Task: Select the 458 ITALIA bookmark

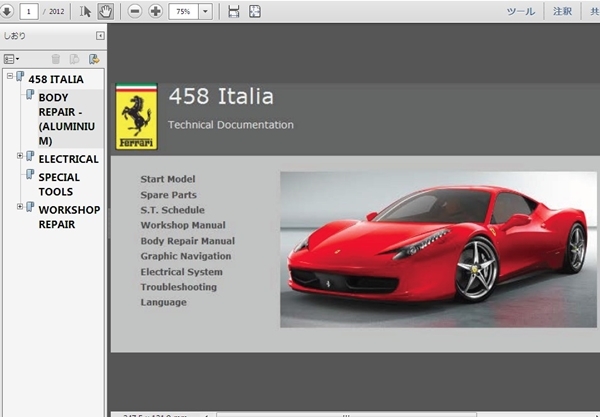Action: pos(56,79)
